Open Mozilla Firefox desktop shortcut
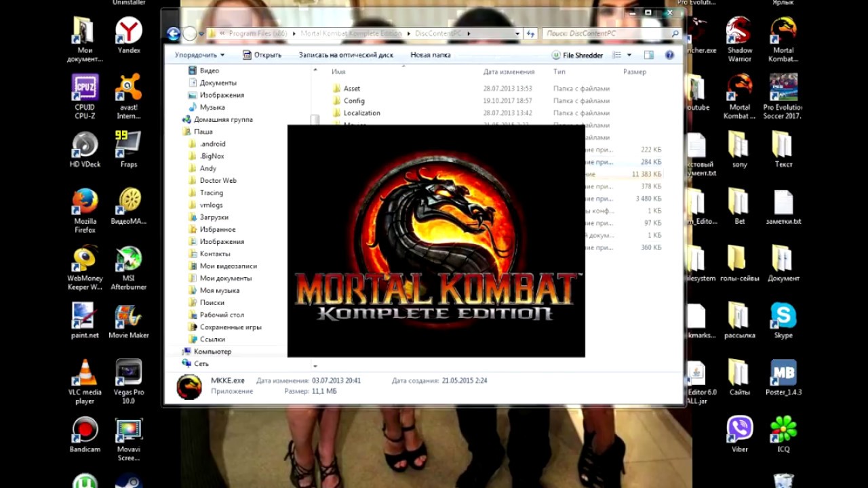This screenshot has height=488, width=868. click(85, 211)
